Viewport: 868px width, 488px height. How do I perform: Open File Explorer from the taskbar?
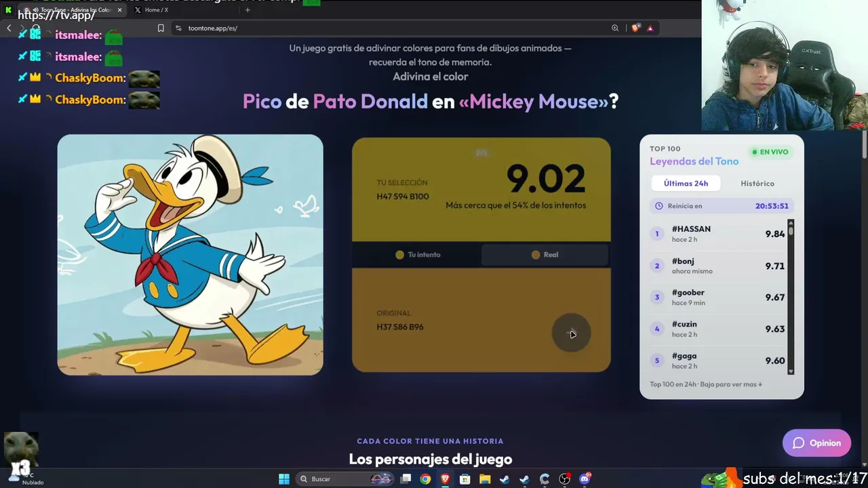485,479
